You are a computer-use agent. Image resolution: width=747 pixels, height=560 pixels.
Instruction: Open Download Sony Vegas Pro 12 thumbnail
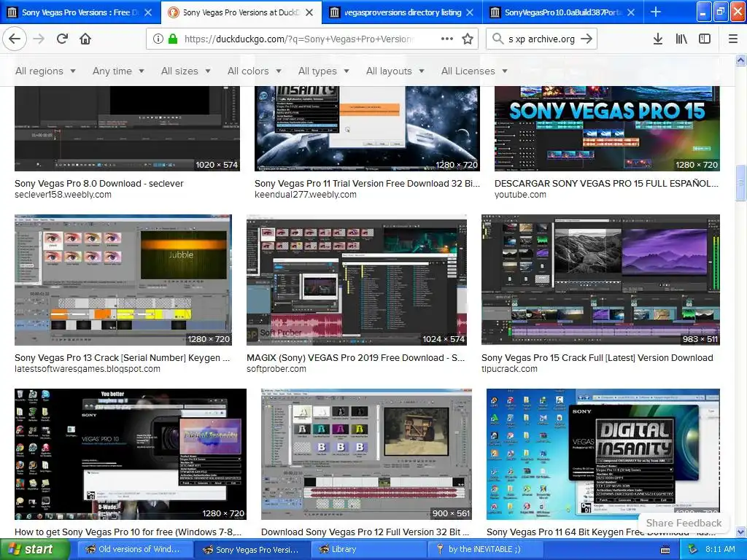(x=366, y=454)
